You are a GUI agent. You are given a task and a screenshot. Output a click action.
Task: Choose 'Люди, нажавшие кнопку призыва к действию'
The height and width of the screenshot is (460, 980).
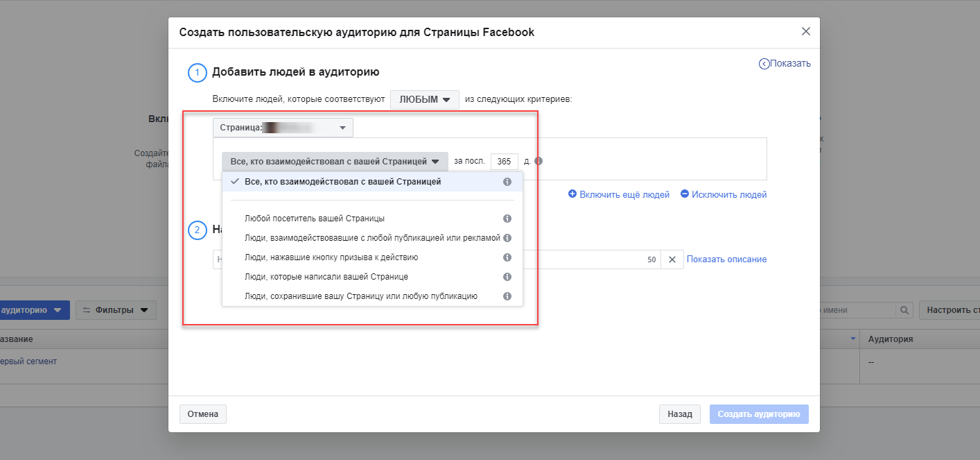point(372,257)
